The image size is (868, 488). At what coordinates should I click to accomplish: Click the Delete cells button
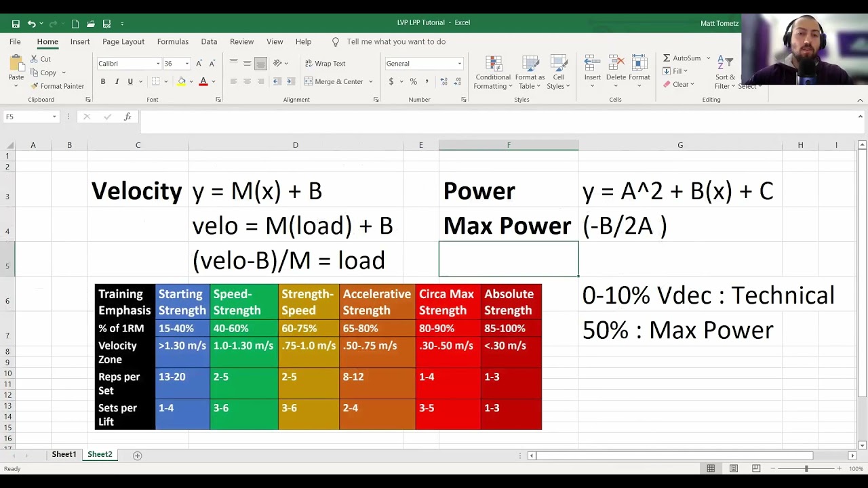coord(616,69)
